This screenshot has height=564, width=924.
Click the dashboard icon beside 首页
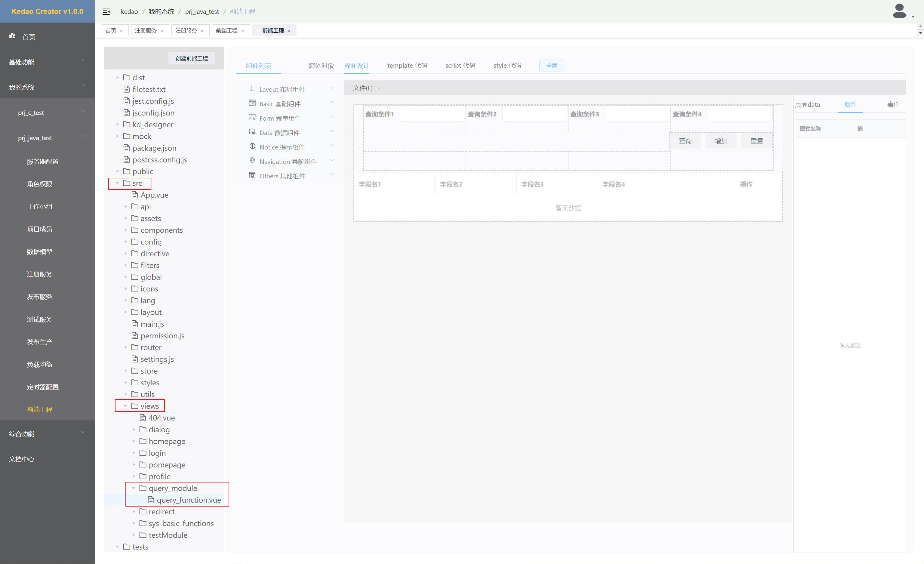click(12, 36)
